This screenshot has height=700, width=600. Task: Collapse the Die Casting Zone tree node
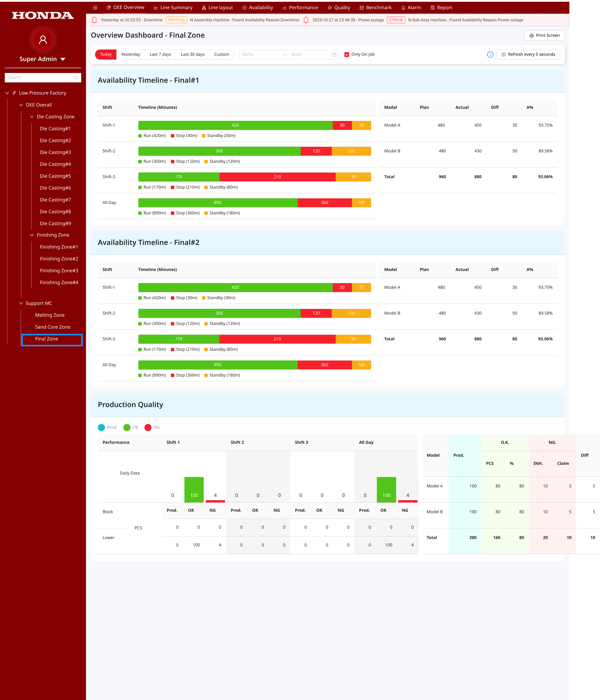[x=32, y=117]
